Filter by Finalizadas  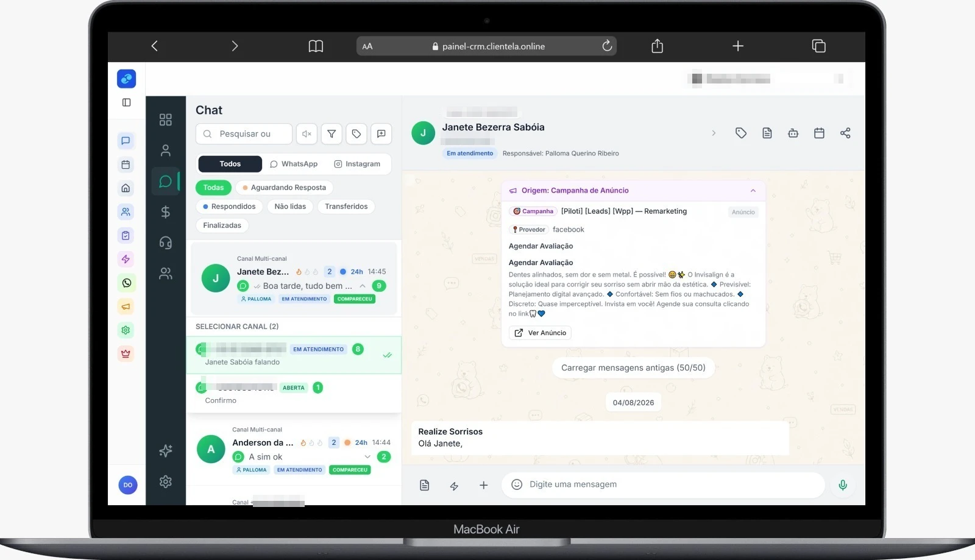pyautogui.click(x=222, y=225)
